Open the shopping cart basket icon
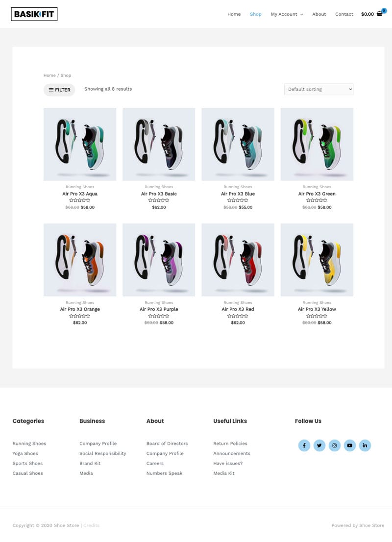 (380, 14)
